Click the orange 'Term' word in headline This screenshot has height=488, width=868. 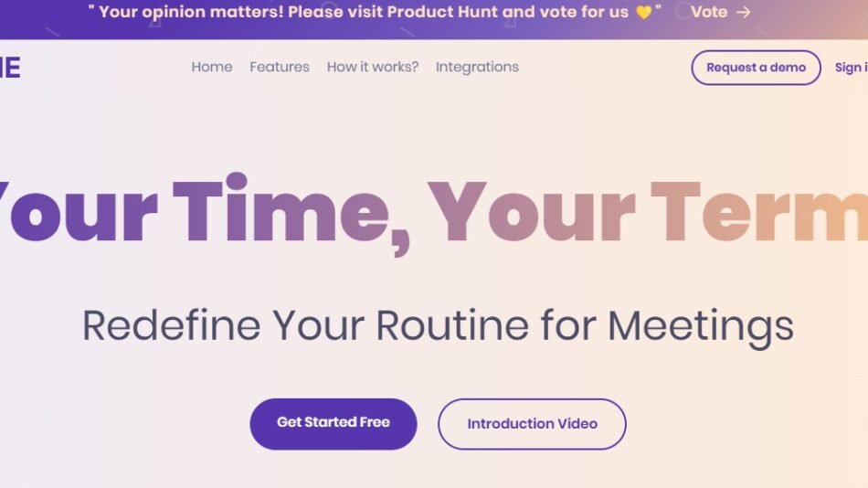[x=758, y=213]
